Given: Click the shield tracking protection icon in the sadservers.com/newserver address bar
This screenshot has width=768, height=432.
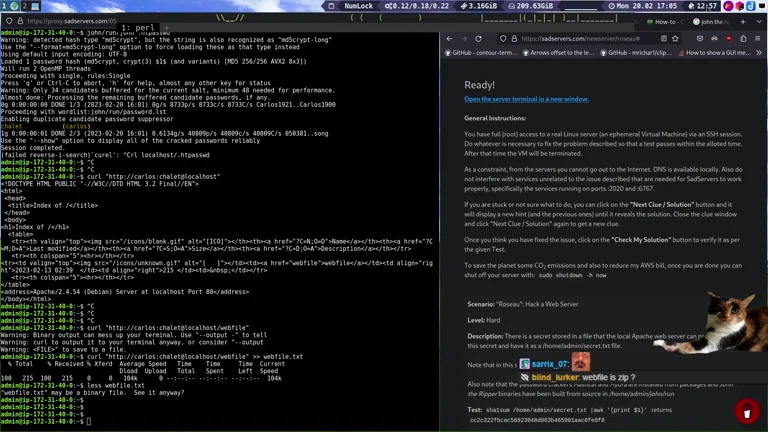Looking at the screenshot, I should (x=503, y=39).
